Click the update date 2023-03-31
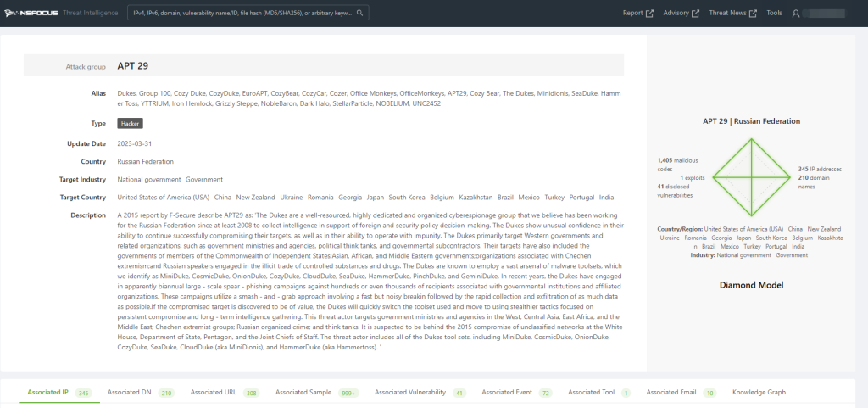The width and height of the screenshot is (868, 408). [135, 143]
